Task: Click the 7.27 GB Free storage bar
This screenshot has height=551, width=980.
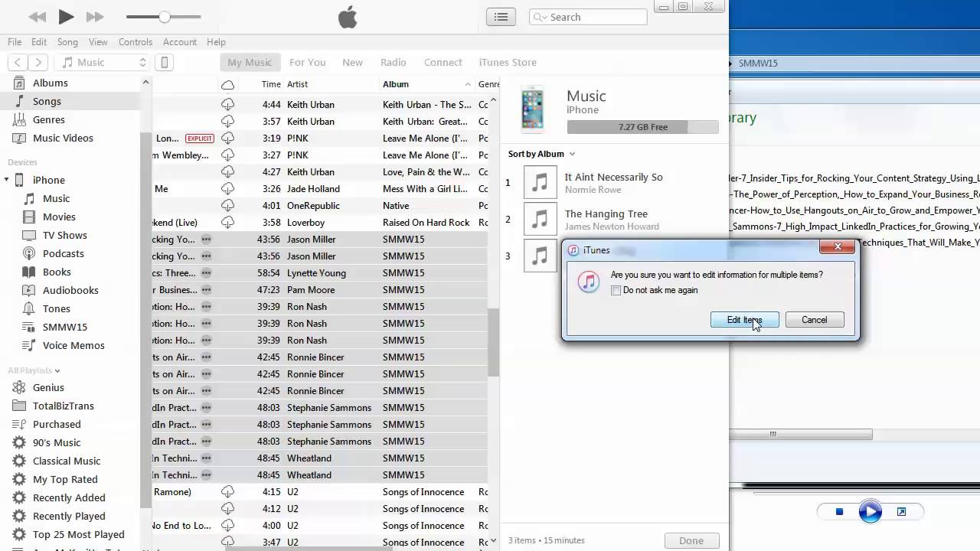Action: [x=642, y=127]
